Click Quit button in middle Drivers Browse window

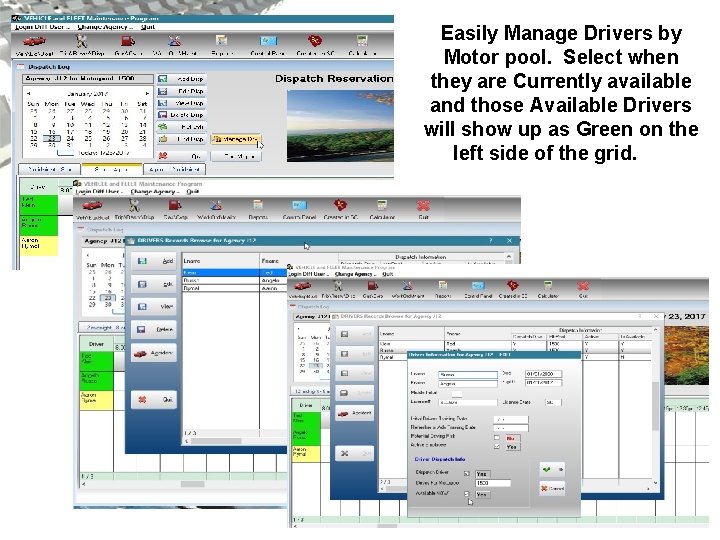pos(154,399)
